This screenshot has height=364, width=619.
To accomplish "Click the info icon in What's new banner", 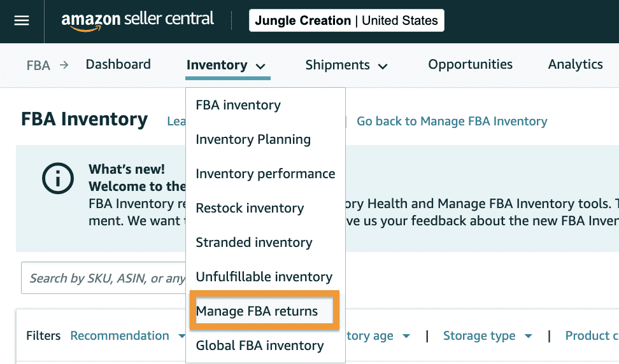I will point(58,178).
